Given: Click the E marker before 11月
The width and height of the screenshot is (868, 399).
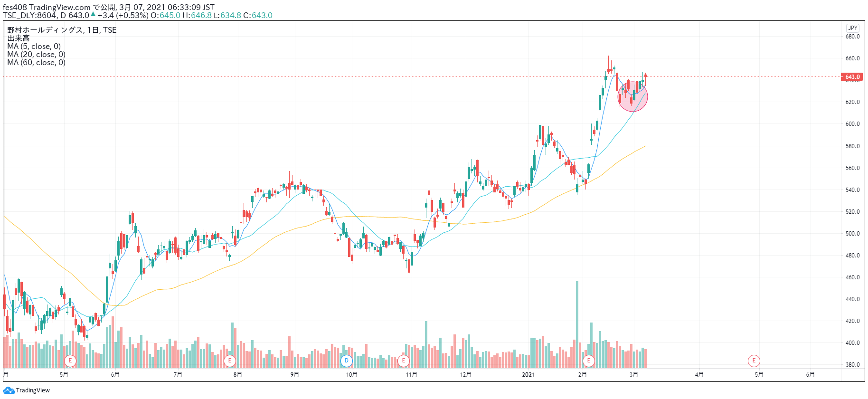Looking at the screenshot, I should [404, 361].
